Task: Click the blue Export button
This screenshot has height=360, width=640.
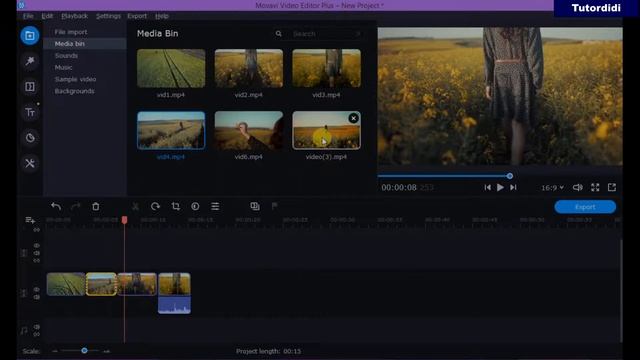Action: 585,207
